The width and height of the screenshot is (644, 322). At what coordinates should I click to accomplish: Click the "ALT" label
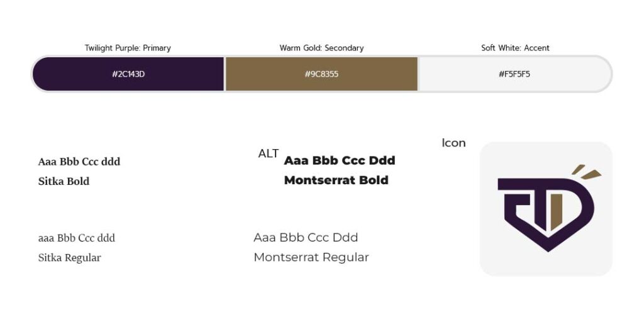269,154
